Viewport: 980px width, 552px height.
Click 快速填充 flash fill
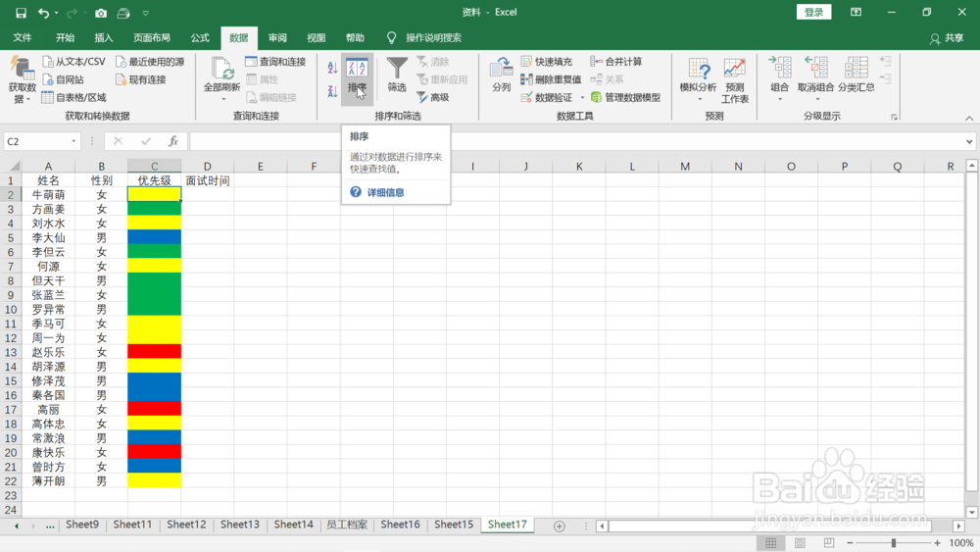(546, 61)
